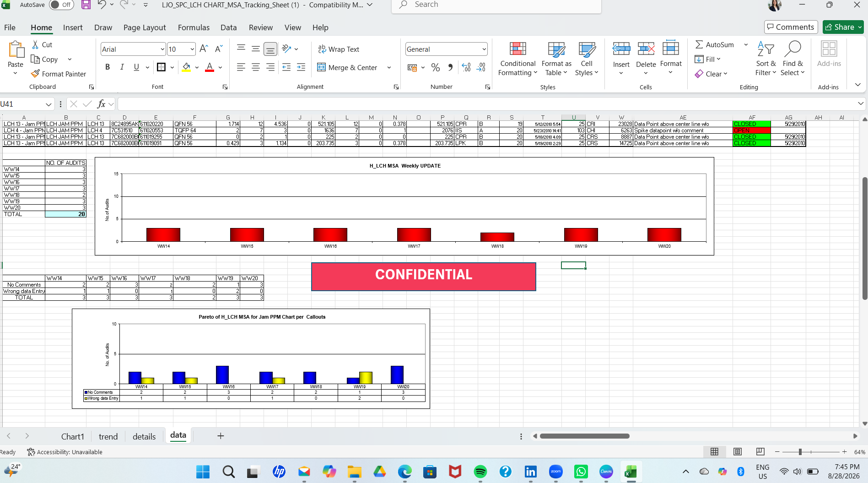Collapse the ribbon with chevron
868x483 pixels.
858,85
